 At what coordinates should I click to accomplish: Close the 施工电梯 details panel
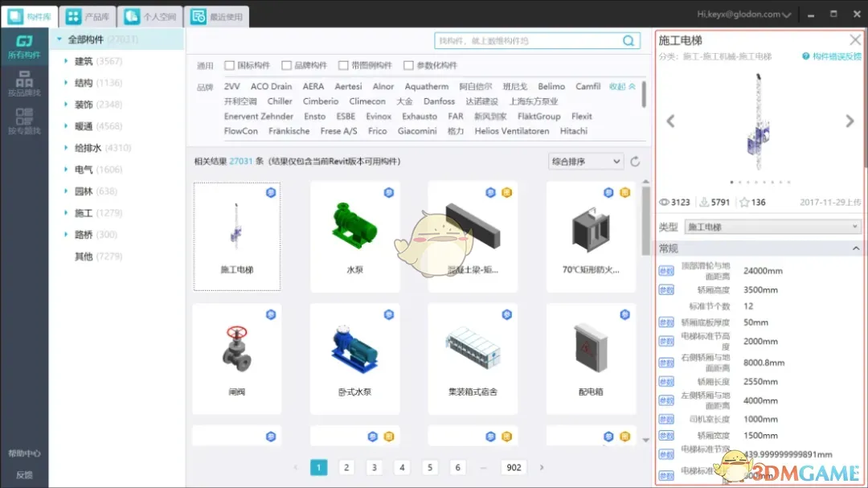[855, 40]
